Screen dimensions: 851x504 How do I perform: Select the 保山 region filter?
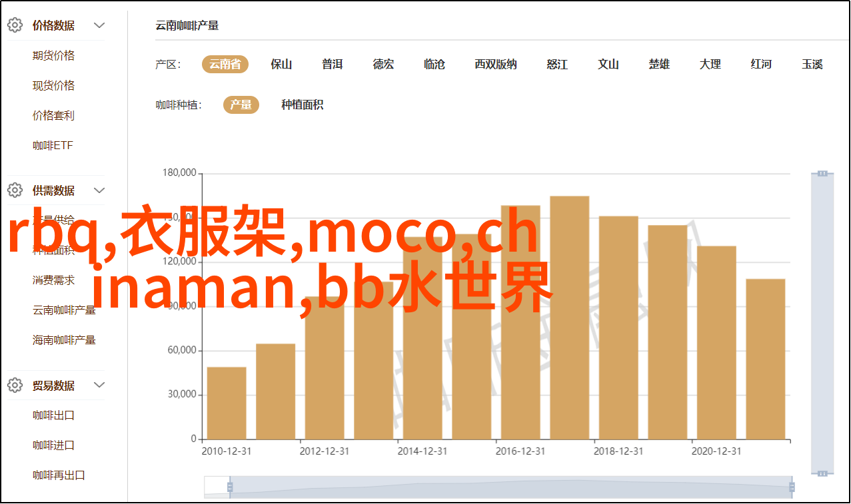[x=281, y=65]
